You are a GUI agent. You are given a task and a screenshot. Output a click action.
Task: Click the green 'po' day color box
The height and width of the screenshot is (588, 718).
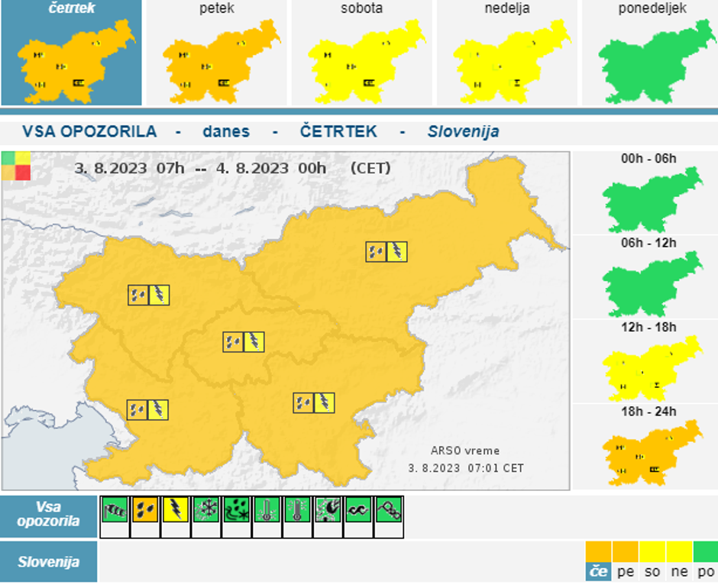[706, 562]
